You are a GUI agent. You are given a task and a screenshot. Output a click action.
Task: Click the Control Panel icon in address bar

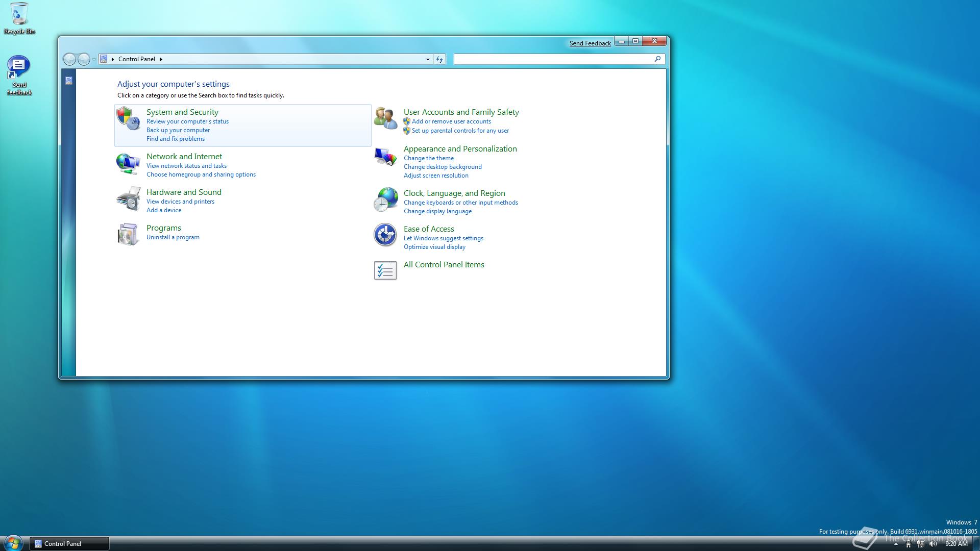click(104, 59)
